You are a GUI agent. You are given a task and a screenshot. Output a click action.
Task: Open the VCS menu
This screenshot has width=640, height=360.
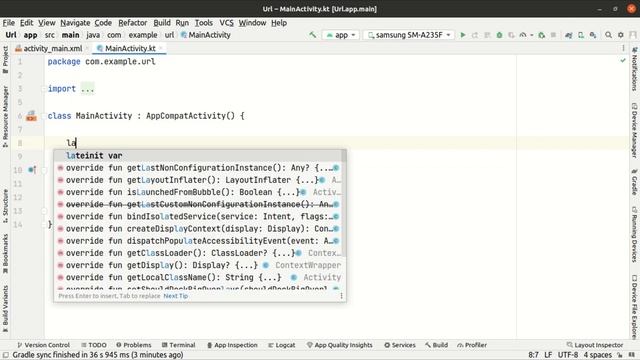pos(227,23)
